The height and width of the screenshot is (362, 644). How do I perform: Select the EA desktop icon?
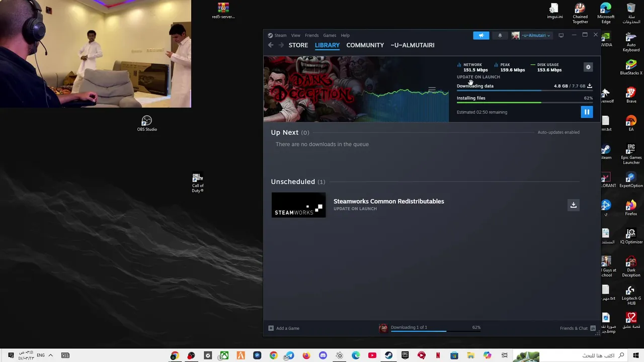[631, 124]
